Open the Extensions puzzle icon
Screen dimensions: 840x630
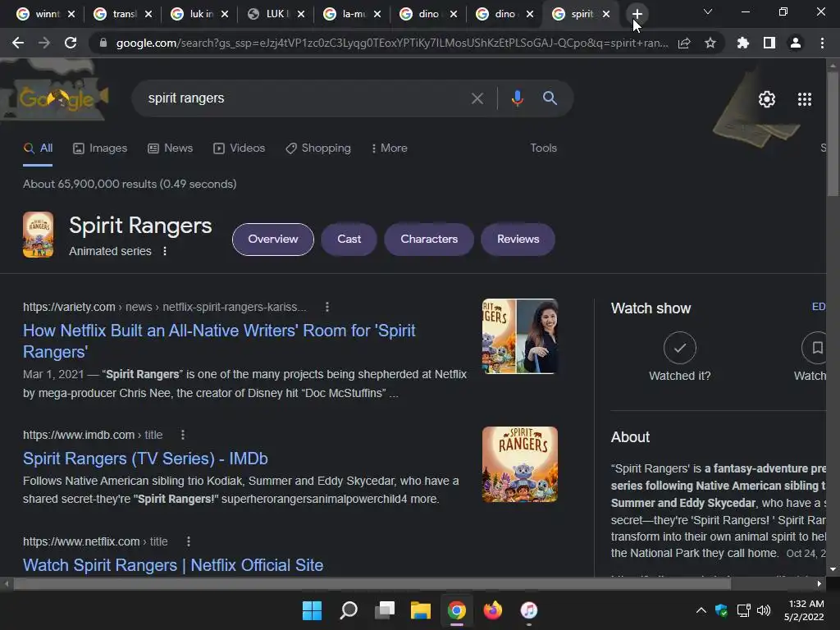[x=743, y=43]
